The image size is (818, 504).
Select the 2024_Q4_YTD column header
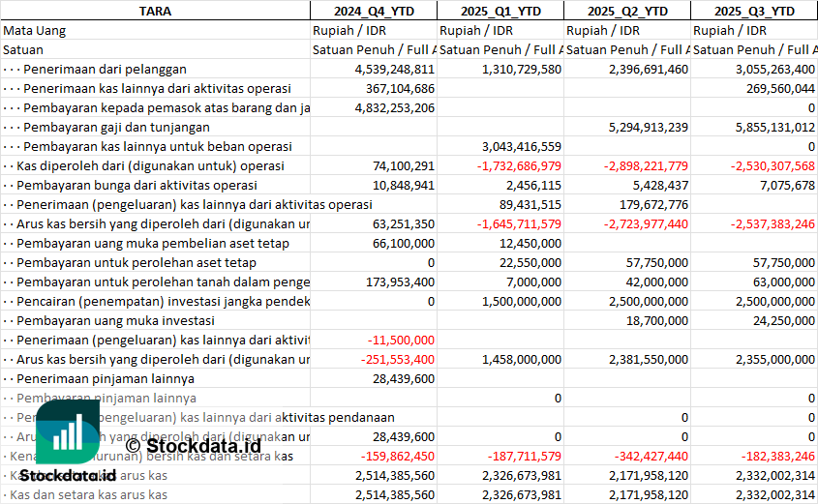click(374, 11)
